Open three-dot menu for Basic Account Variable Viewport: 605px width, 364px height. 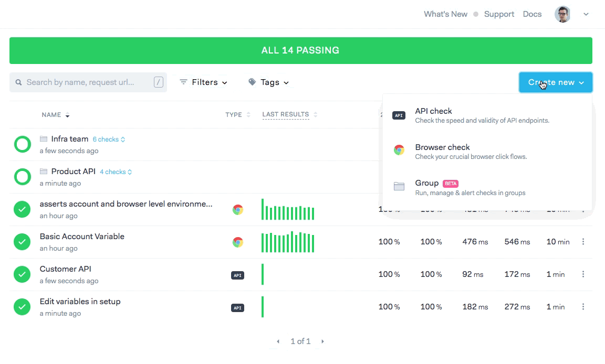click(583, 242)
